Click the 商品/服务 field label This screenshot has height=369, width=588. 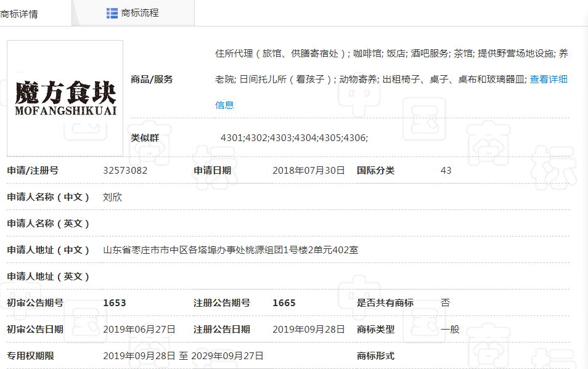[152, 79]
